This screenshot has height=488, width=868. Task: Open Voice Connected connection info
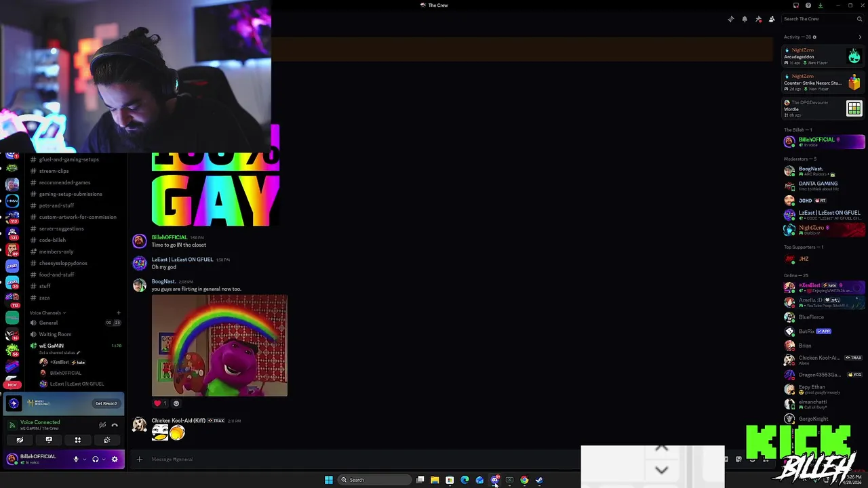click(40, 422)
